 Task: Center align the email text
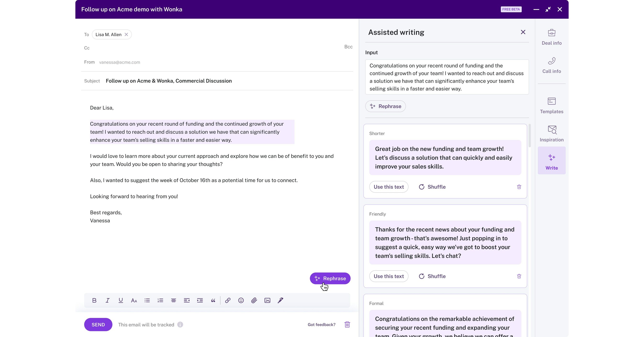pos(174,300)
